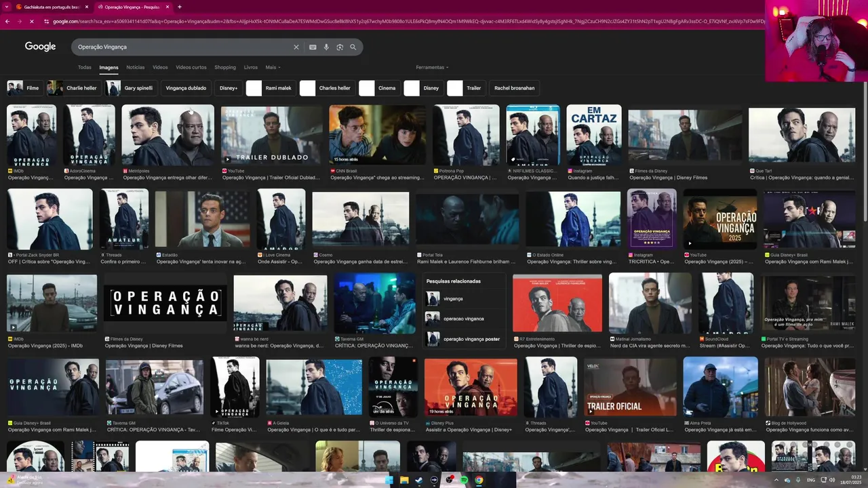This screenshot has height=488, width=868.
Task: Open the TRAILER DUBLADO YouTube thumbnail
Action: tap(272, 136)
